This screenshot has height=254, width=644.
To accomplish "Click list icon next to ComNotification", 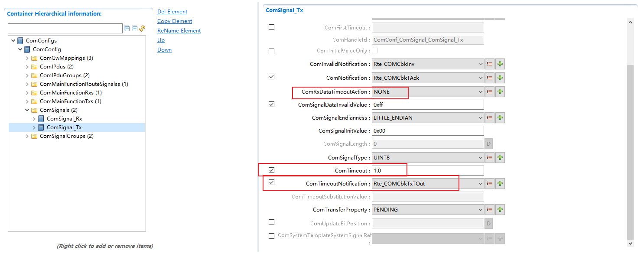I will tap(490, 78).
